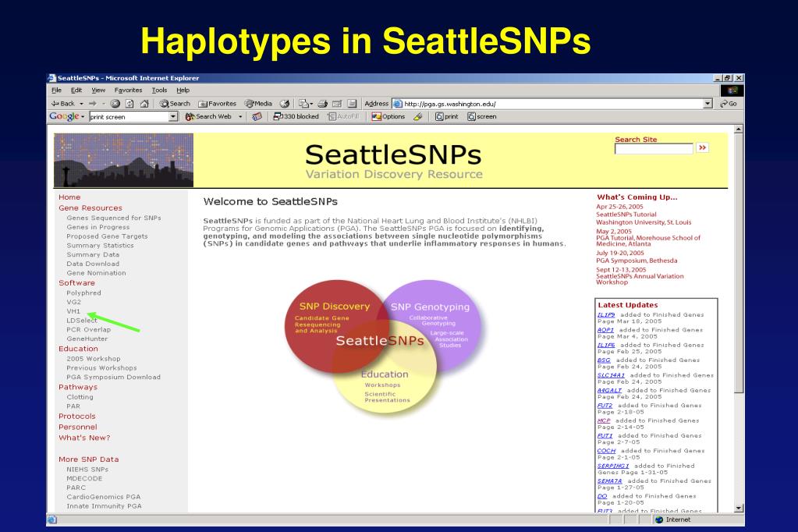The image size is (798, 532).
Task: Toggle the Google highlighter pen icon
Action: pos(418,116)
